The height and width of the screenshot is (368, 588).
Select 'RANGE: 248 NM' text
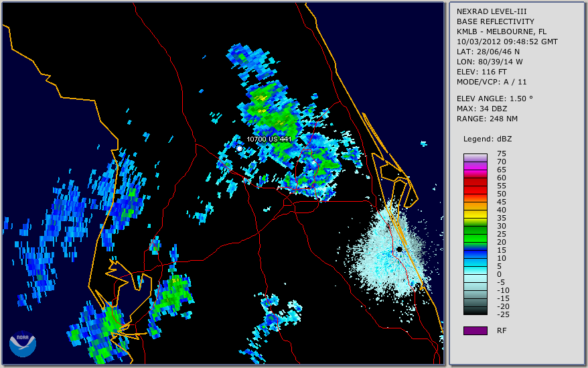coord(487,119)
